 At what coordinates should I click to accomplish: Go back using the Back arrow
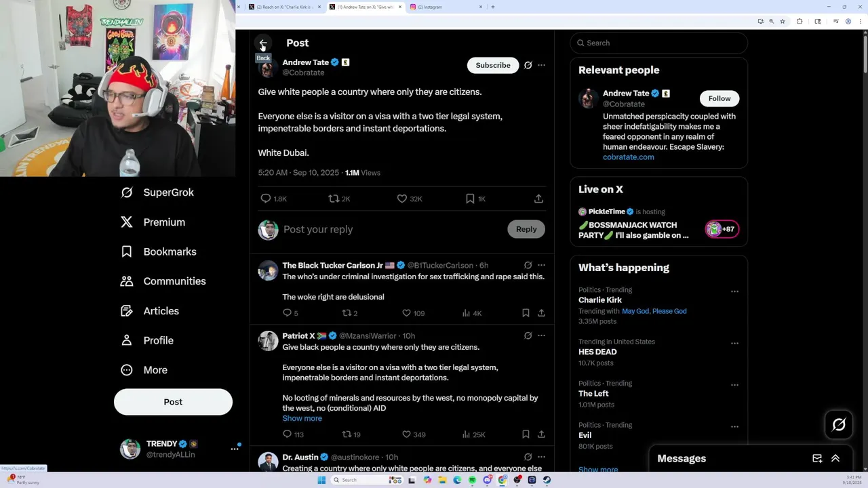pyautogui.click(x=263, y=43)
